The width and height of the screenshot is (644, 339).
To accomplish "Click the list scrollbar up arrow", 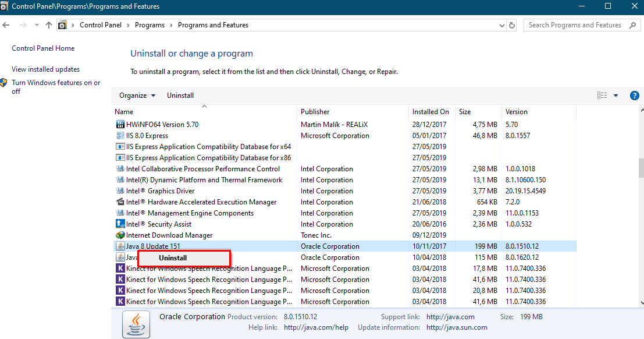I will point(642,110).
